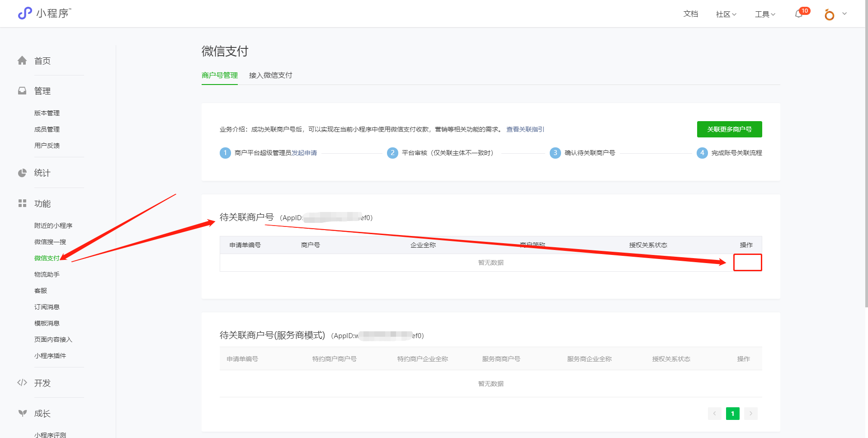
Task: Switch to the 接入微信支付 tab
Action: click(270, 75)
